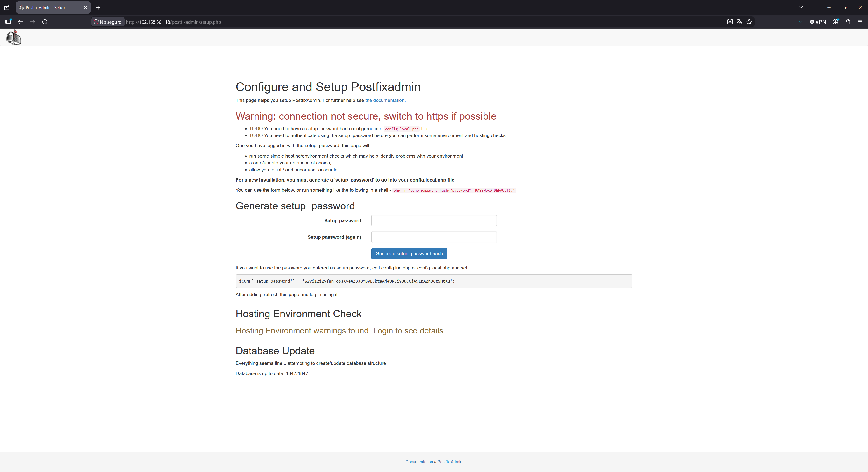Click the 'Hosting Environment Check' heading
Viewport: 868px width, 472px height.
pos(298,314)
